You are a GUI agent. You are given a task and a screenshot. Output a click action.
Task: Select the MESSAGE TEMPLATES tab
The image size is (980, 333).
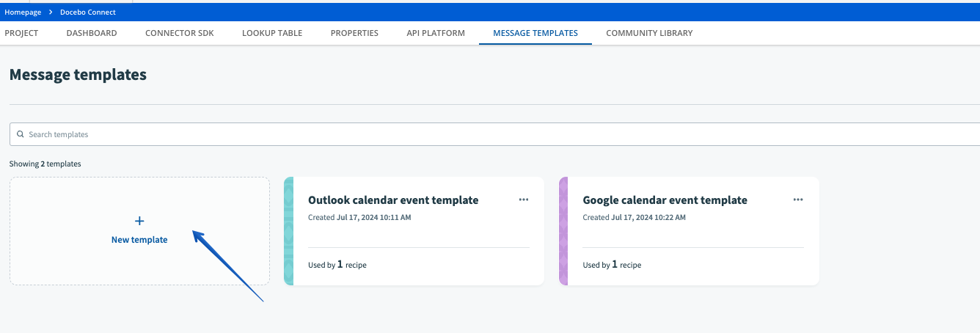(x=535, y=33)
